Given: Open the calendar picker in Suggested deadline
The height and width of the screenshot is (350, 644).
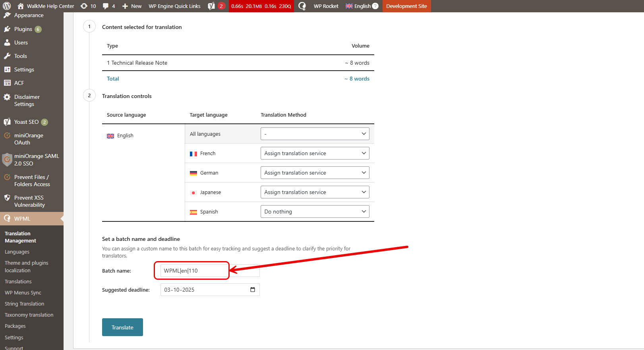Looking at the screenshot, I should (x=253, y=290).
